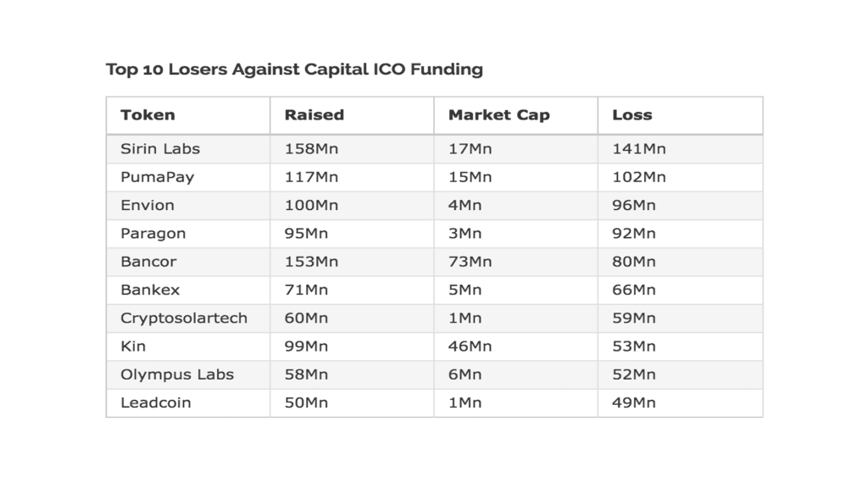
Task: Click the Cryptosolartech row name
Action: tap(184, 318)
